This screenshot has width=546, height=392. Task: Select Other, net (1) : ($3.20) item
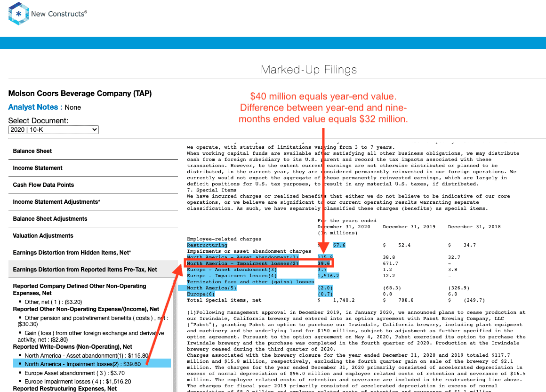[x=53, y=302]
